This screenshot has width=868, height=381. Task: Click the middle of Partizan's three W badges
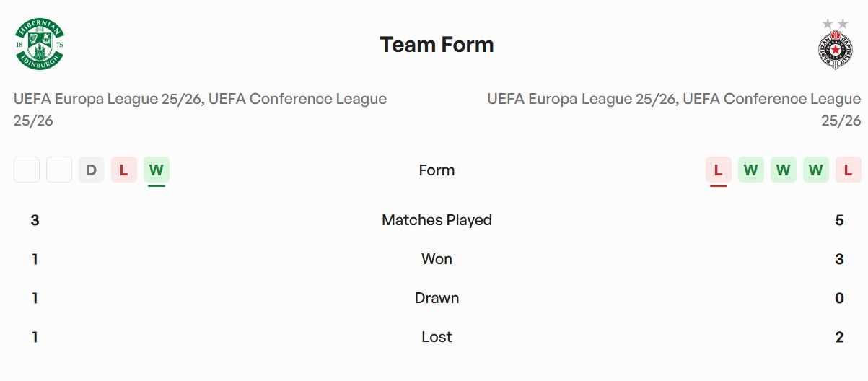783,170
